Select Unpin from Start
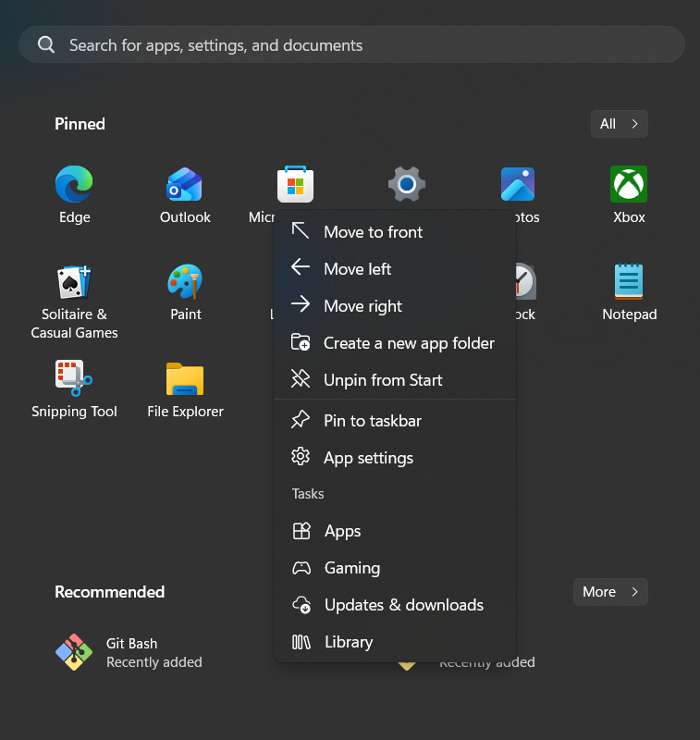 [395, 380]
